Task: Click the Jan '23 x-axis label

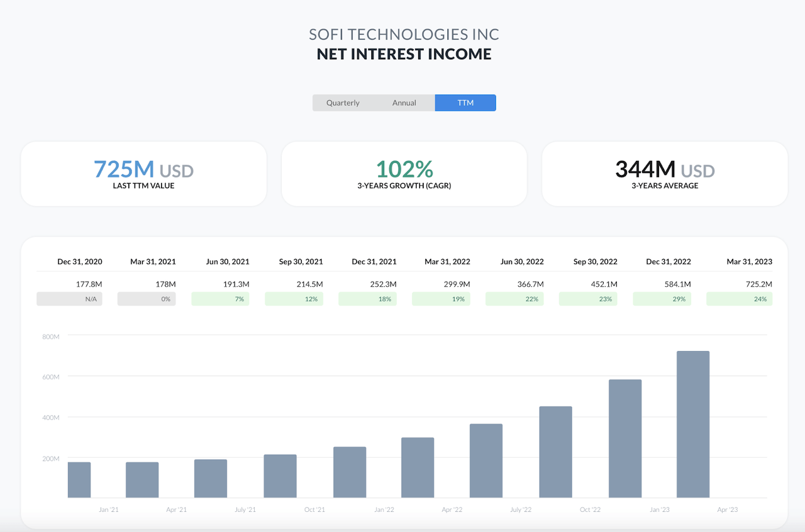Action: click(660, 509)
